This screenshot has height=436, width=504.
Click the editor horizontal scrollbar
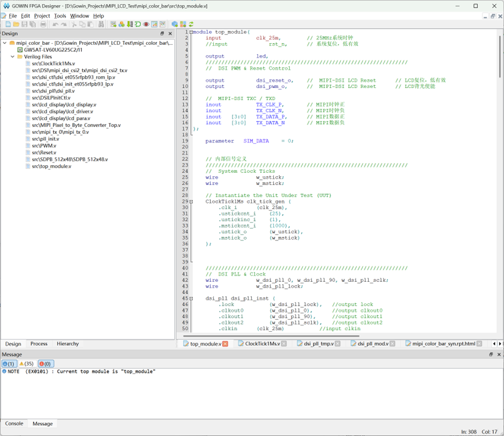(272, 336)
